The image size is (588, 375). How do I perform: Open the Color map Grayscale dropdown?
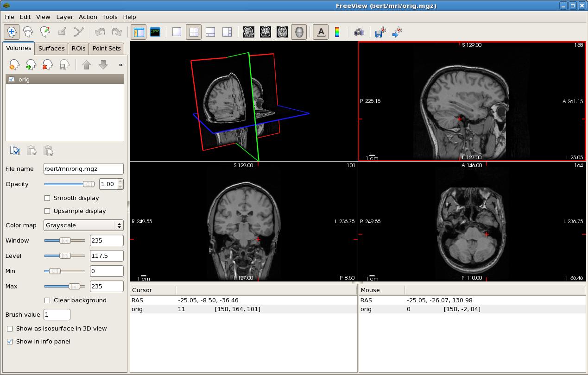[x=84, y=225]
